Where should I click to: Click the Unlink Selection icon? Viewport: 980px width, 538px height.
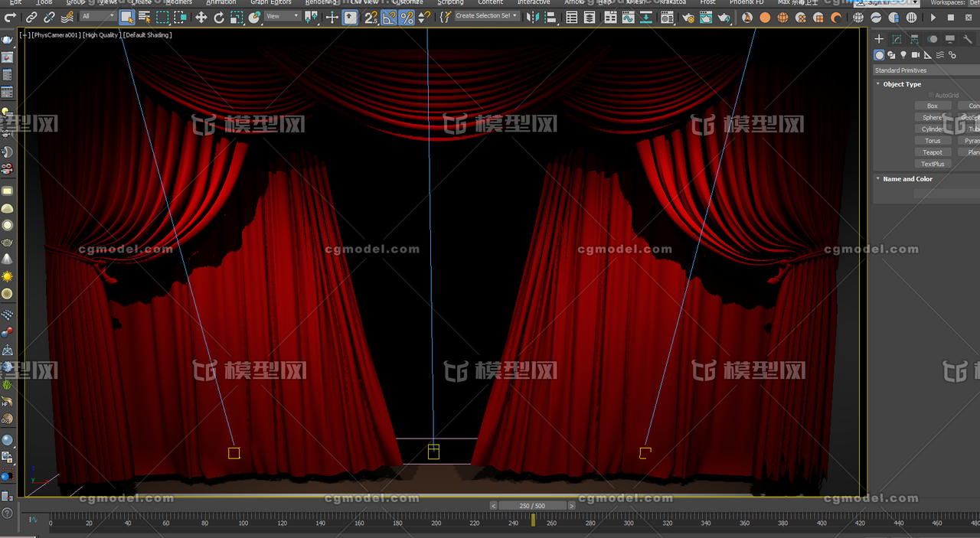coord(49,17)
